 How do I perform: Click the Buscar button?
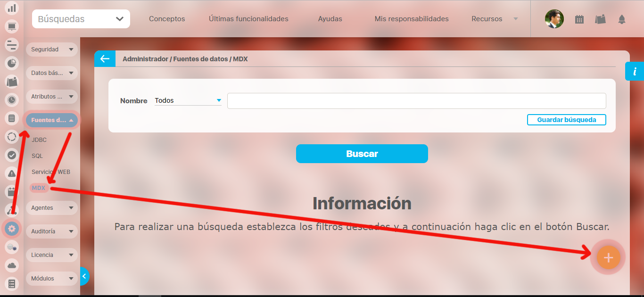(362, 154)
